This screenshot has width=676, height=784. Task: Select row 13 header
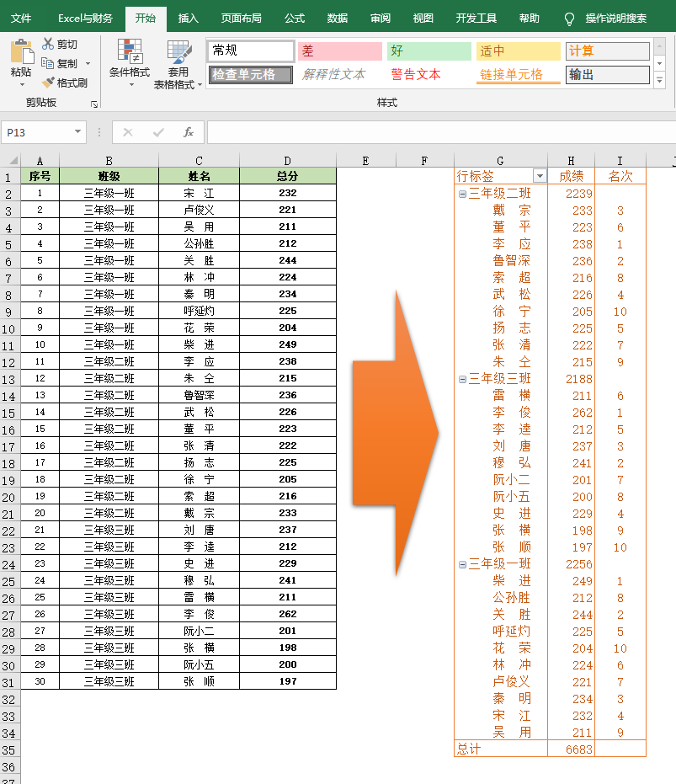(9, 379)
